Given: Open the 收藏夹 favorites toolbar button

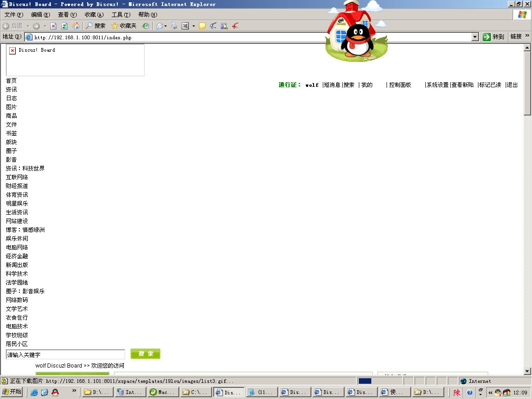Looking at the screenshot, I should [x=124, y=26].
